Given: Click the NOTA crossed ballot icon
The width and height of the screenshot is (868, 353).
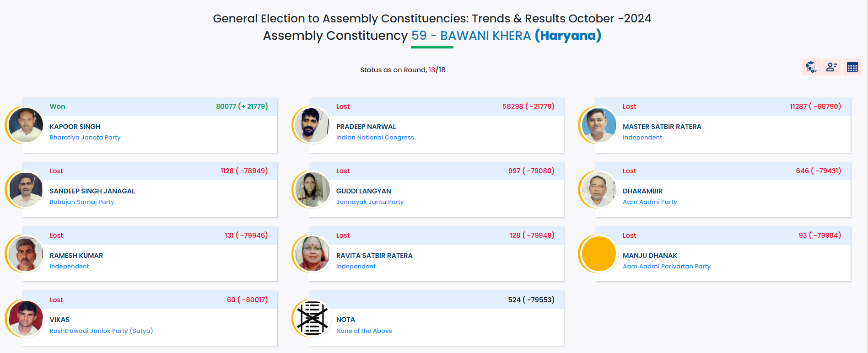Looking at the screenshot, I should click(x=312, y=318).
